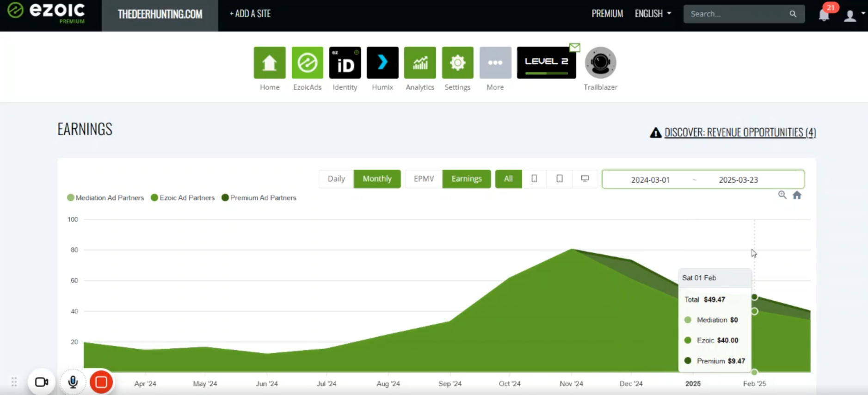
Task: Click the envelope icon on Level badge
Action: [x=575, y=47]
